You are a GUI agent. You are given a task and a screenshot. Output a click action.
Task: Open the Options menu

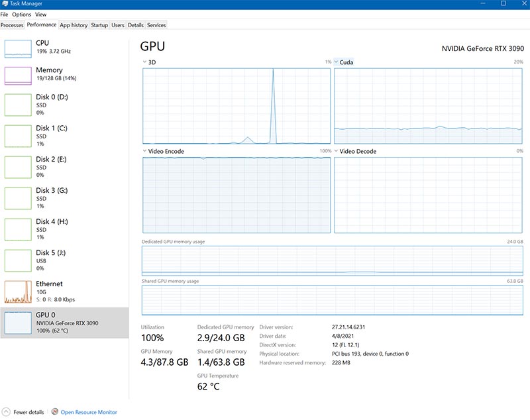(21, 14)
